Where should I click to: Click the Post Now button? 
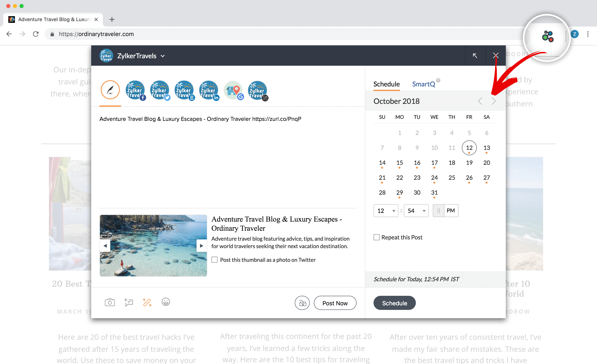click(335, 303)
